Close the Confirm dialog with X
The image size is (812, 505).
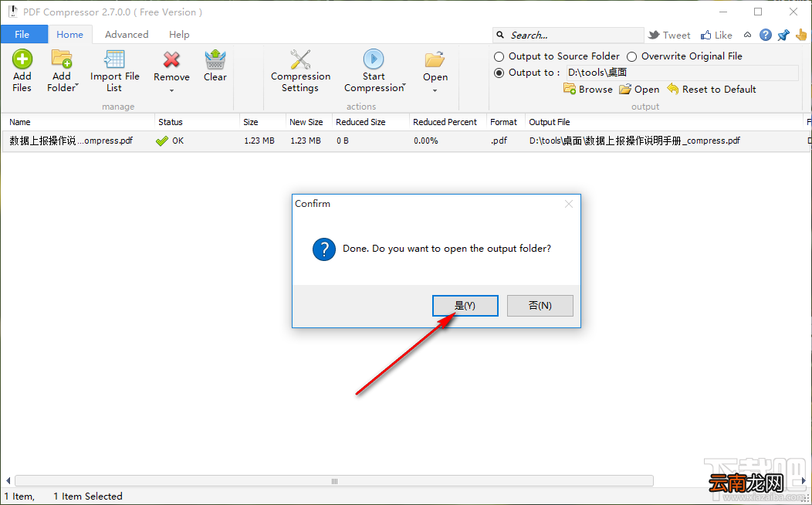[569, 204]
